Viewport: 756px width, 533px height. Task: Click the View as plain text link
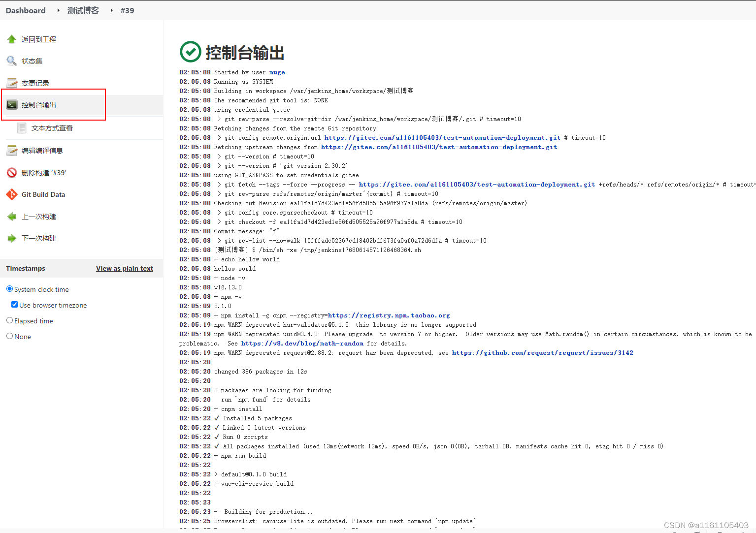coord(125,268)
